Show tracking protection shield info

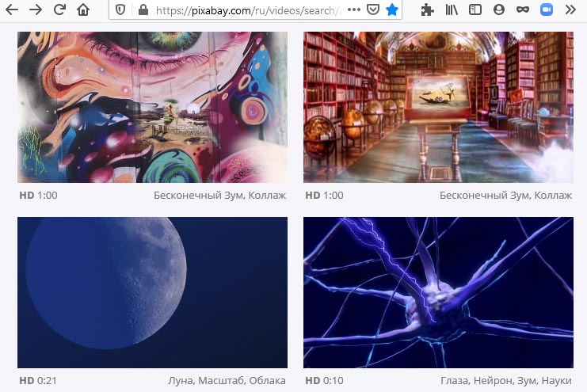click(x=120, y=10)
